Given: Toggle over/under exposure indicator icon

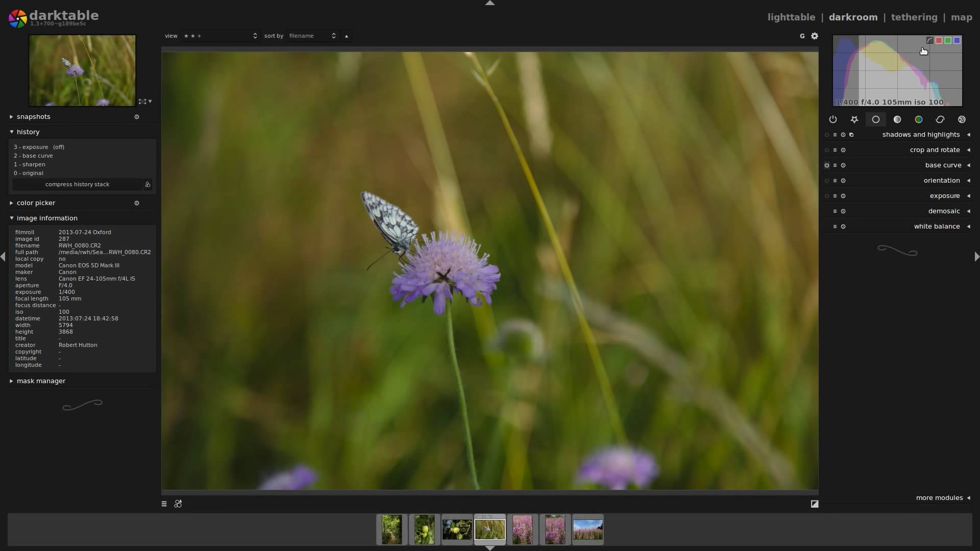Looking at the screenshot, I should click(x=814, y=504).
